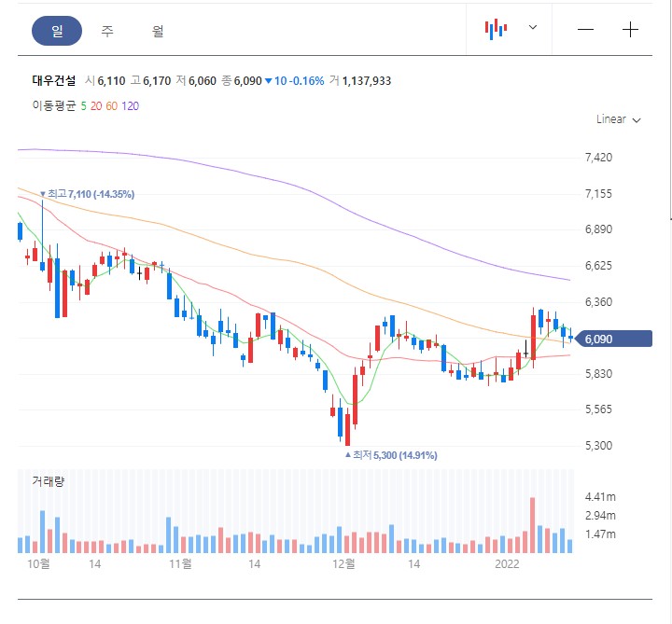672x624 pixels.
Task: Click the 대우건설 stock name
Action: (x=54, y=80)
